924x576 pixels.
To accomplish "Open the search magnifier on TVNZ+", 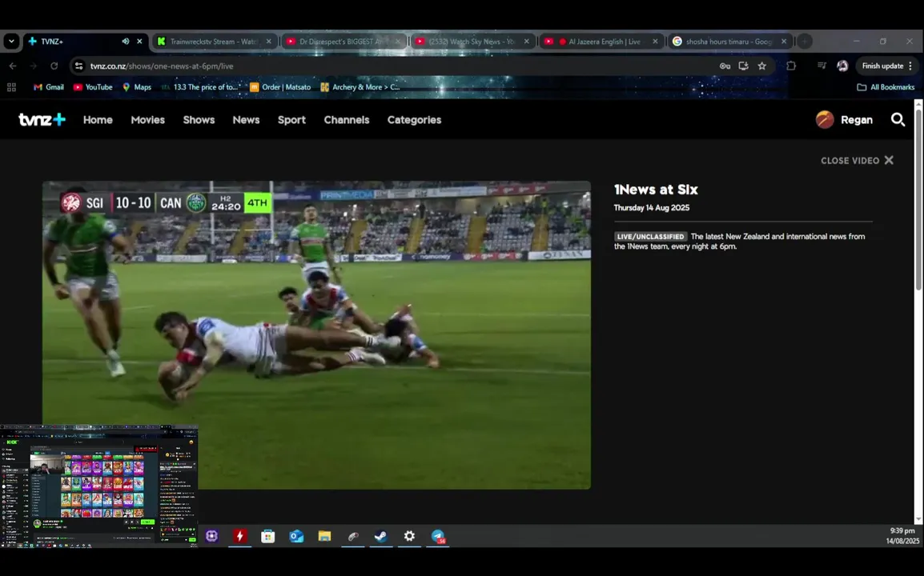I will click(x=898, y=120).
